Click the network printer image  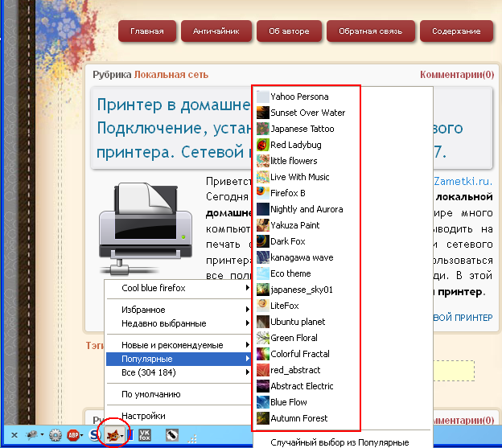point(146,228)
